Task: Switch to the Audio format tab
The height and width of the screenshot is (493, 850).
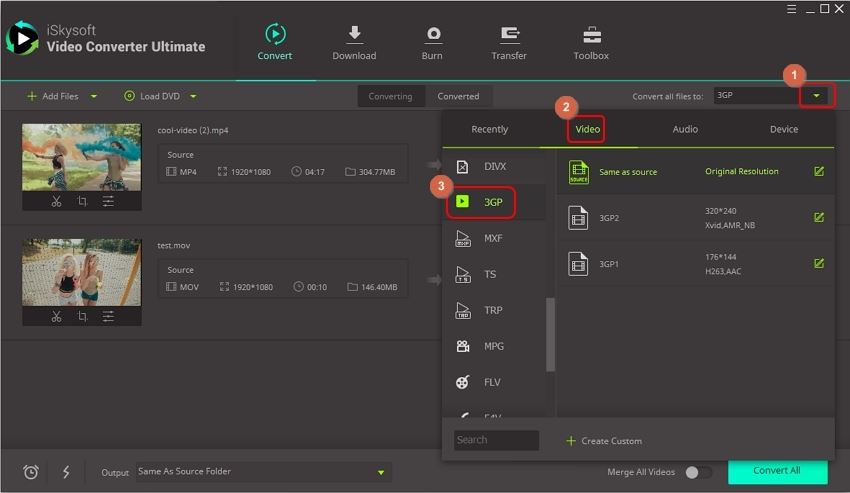Action: click(x=685, y=129)
